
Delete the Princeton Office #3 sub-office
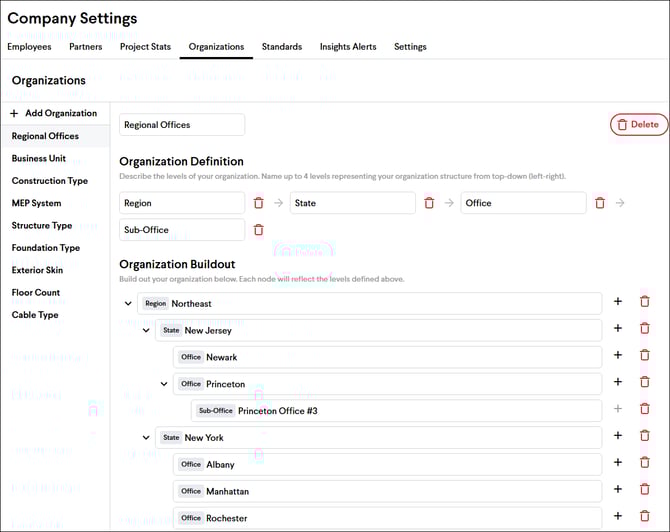(644, 410)
